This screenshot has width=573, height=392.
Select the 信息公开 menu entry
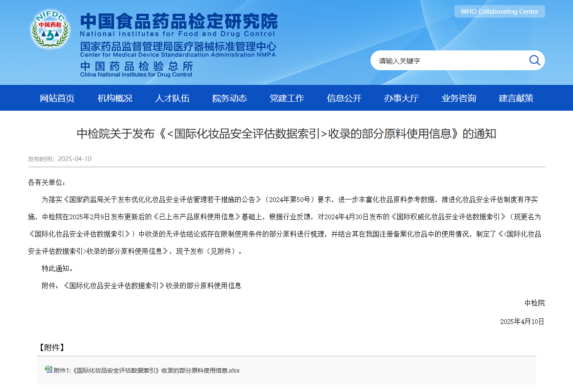pyautogui.click(x=344, y=98)
